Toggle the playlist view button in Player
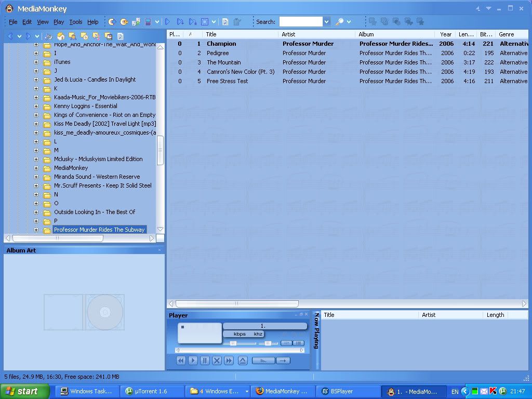Image resolution: width=532 pixels, height=399 pixels. point(298,343)
